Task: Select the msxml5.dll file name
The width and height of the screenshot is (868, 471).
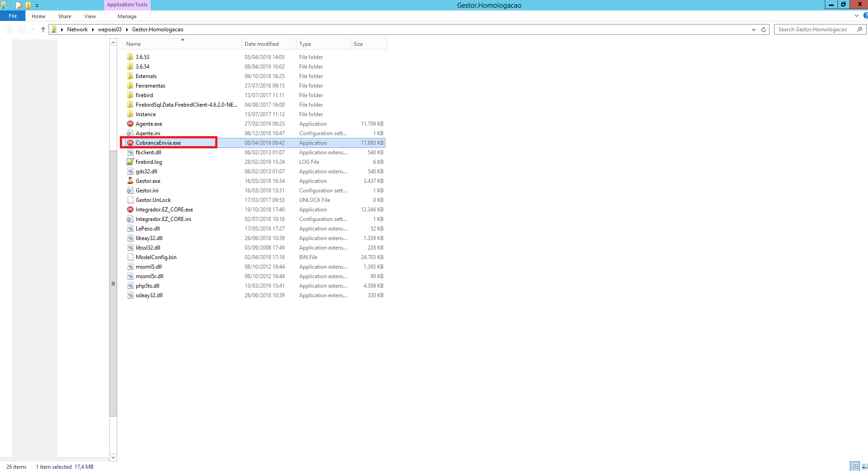Action: (x=148, y=267)
